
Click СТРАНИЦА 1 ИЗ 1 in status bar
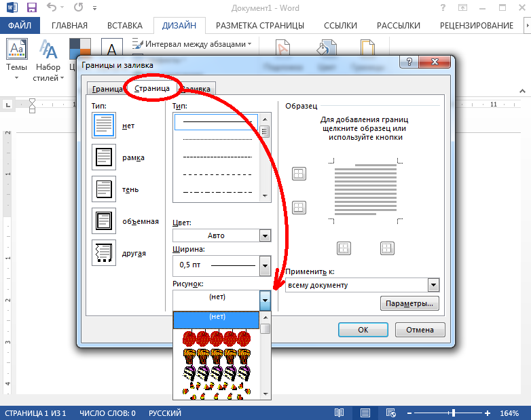(x=35, y=413)
